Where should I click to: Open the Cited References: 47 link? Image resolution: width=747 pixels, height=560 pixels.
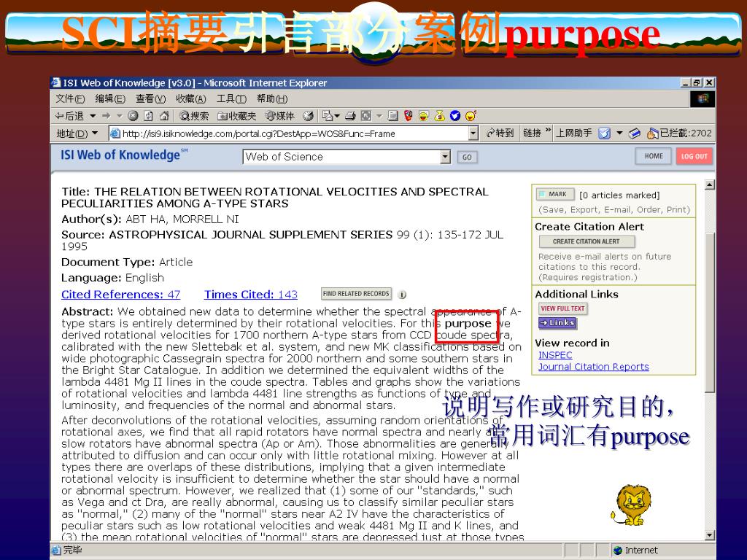(x=120, y=295)
